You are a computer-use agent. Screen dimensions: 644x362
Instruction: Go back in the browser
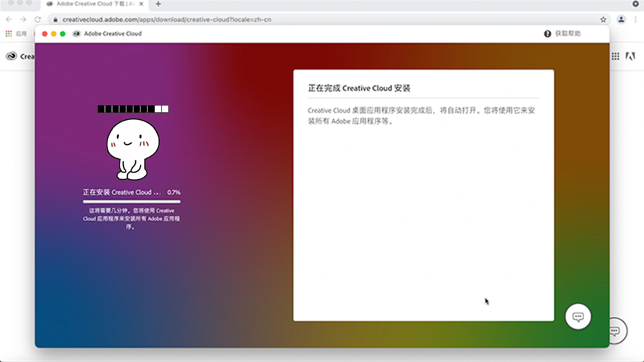point(9,19)
